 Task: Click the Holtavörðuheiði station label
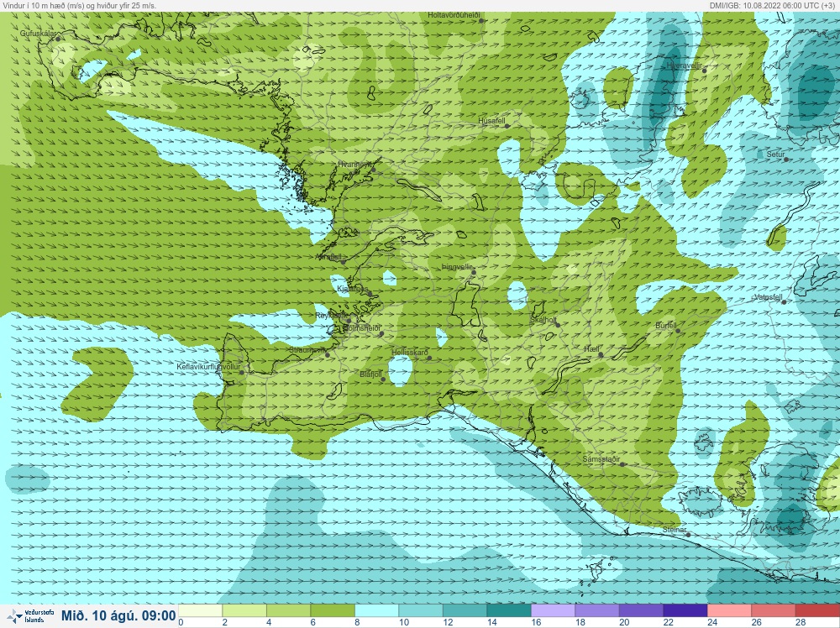click(454, 15)
